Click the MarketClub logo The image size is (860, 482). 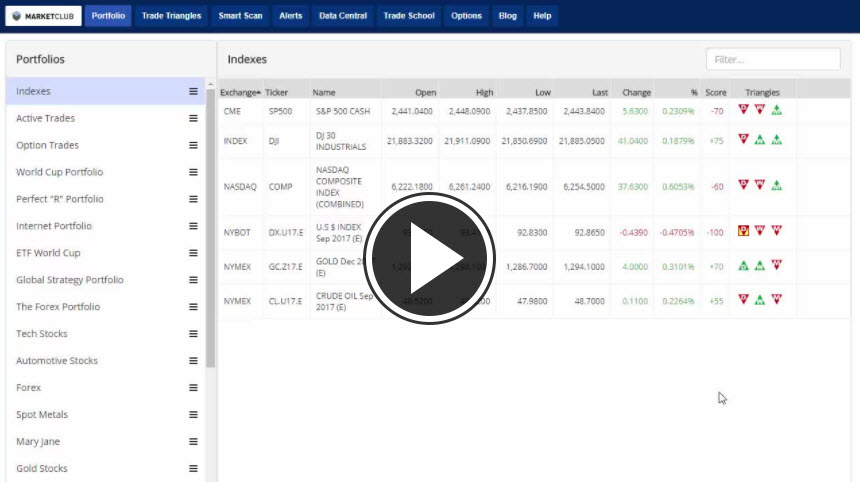(43, 16)
